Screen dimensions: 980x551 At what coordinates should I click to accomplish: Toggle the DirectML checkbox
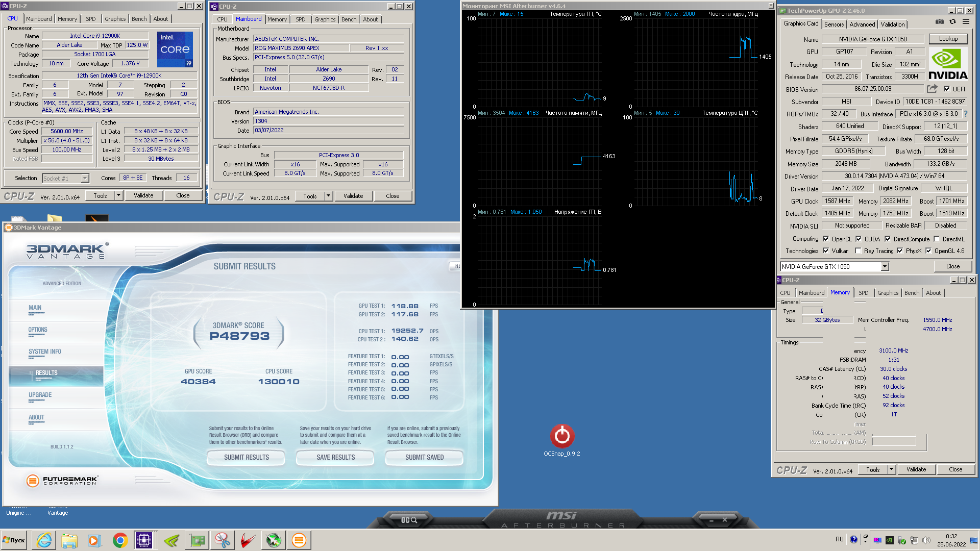coord(937,239)
